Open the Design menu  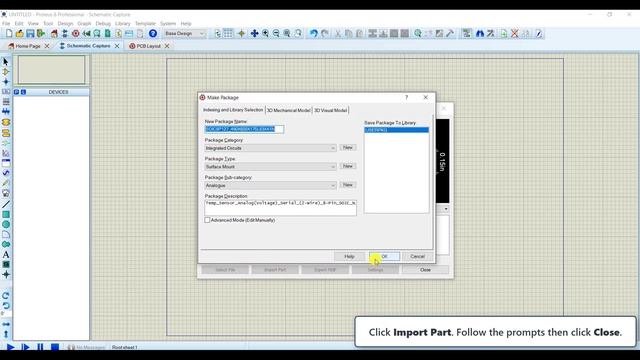coord(65,24)
